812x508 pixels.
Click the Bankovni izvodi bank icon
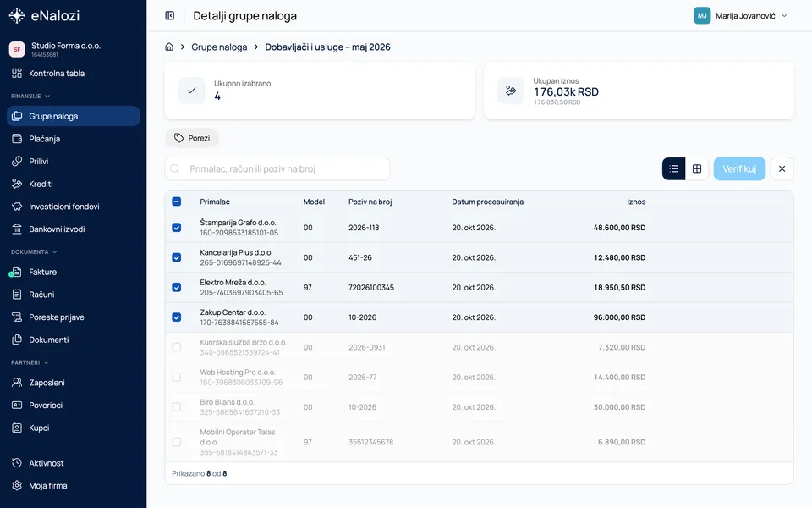pos(17,229)
